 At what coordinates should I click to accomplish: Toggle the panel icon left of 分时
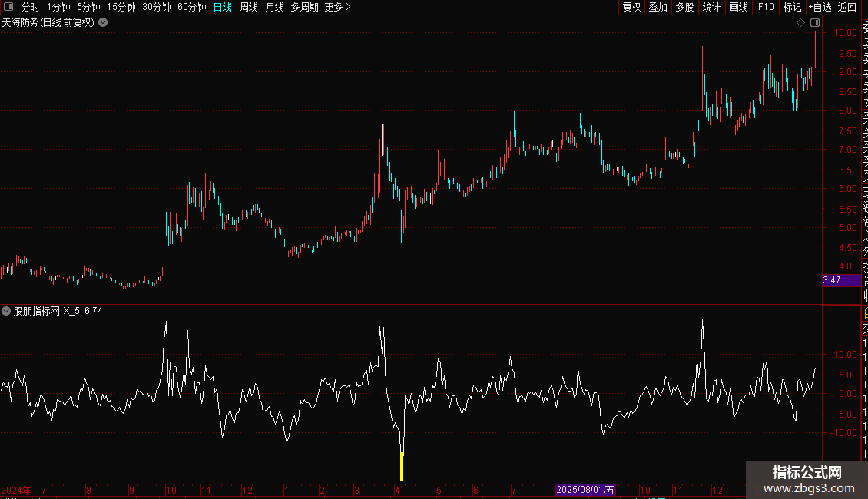pyautogui.click(x=8, y=7)
